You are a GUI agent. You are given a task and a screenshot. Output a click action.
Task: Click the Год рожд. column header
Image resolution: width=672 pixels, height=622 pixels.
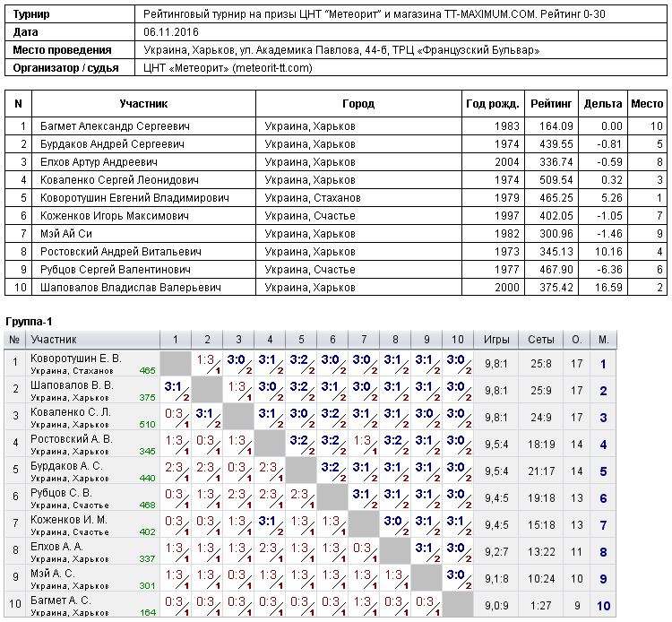pos(494,104)
